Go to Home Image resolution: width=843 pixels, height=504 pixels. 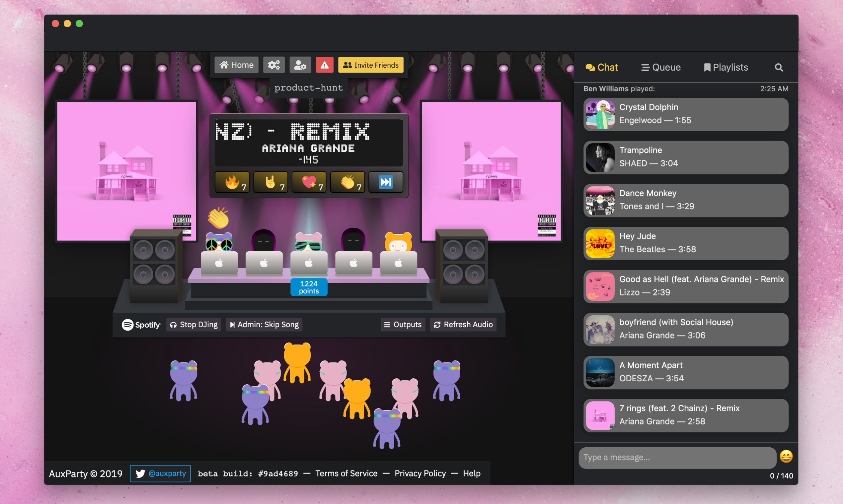pyautogui.click(x=237, y=65)
